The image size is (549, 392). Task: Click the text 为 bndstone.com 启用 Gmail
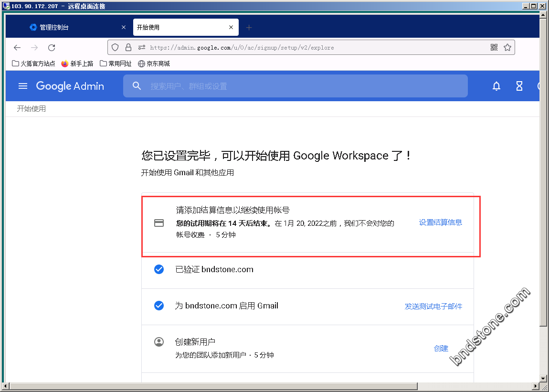coord(227,306)
